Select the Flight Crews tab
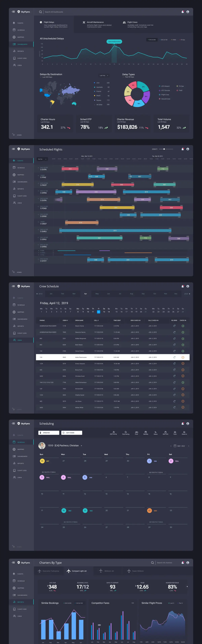This screenshot has height=644, width=202. (x=138, y=24)
